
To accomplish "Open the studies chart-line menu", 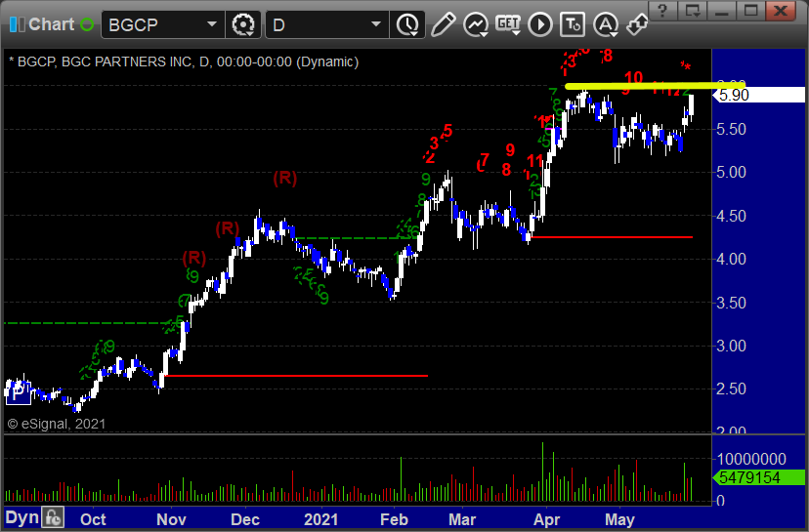I will point(476,24).
